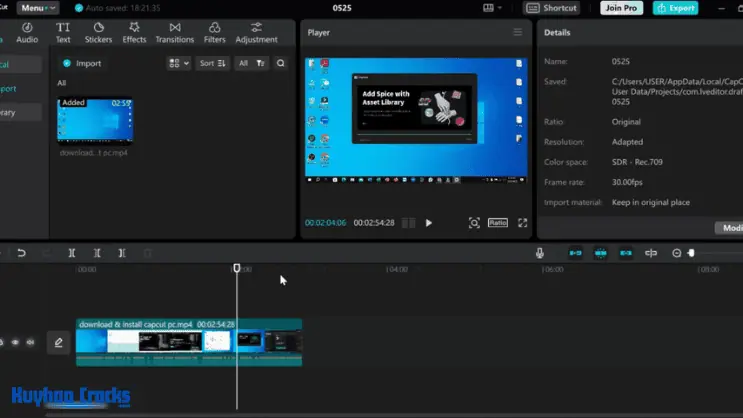Click the timeline zoom slider handle

pyautogui.click(x=691, y=253)
